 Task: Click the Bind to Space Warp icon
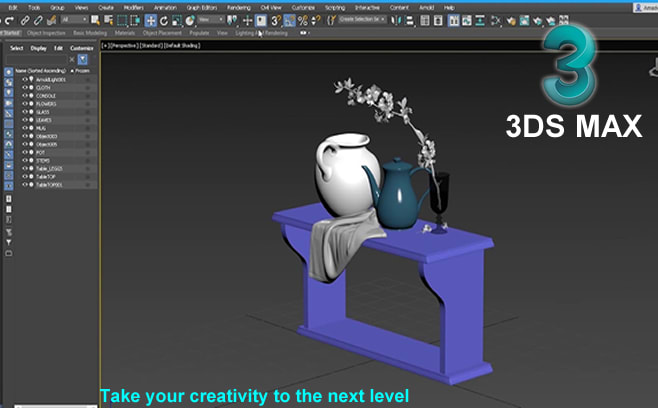52,20
